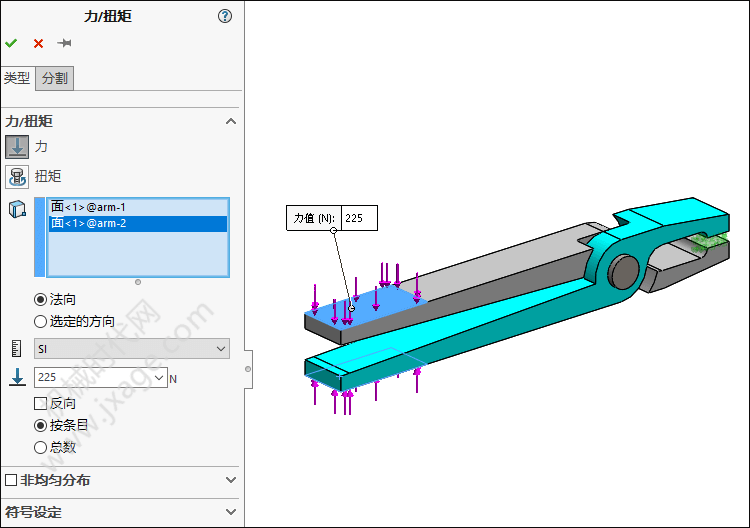Click the 225 value in the force callout

click(x=359, y=218)
